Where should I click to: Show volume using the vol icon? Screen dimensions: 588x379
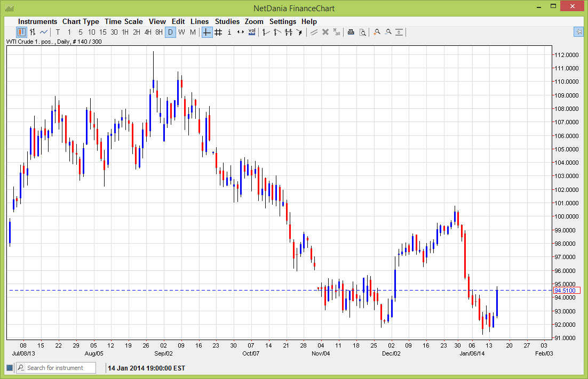click(x=251, y=32)
